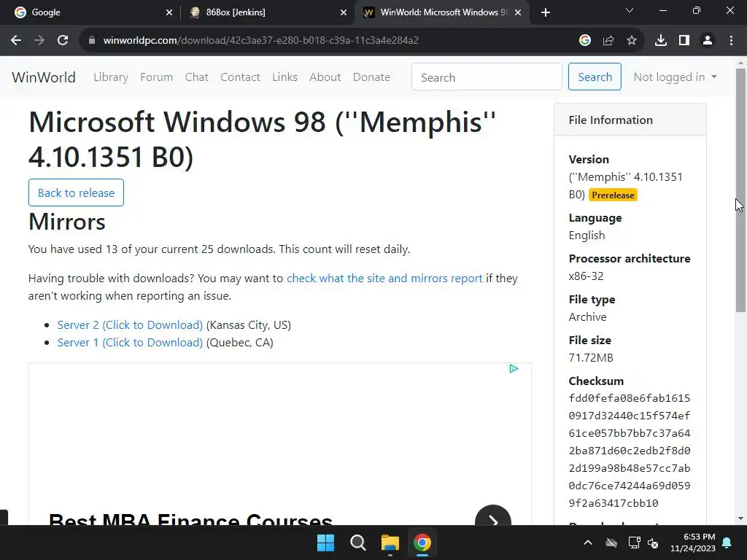Click the WinWorld brand logo
The image size is (747, 560).
point(44,77)
